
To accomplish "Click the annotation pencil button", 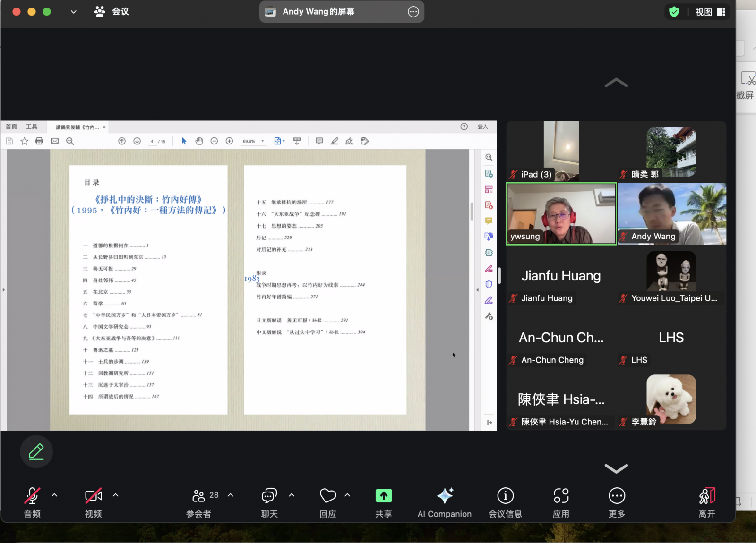I will pos(36,452).
